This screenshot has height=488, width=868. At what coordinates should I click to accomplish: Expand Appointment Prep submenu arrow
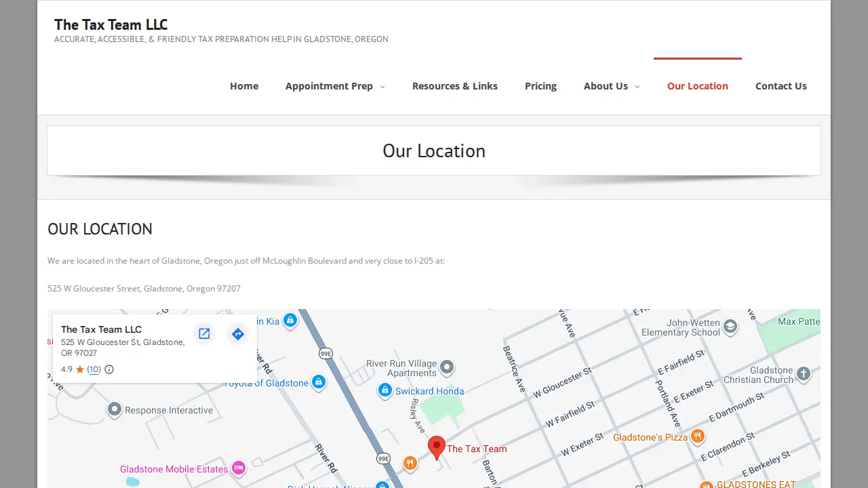point(382,87)
